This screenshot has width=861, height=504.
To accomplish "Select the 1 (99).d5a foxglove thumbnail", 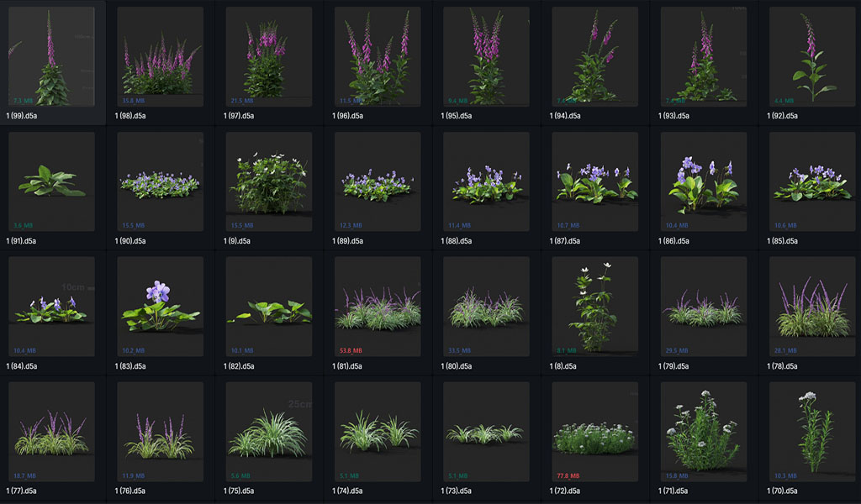I will point(51,57).
